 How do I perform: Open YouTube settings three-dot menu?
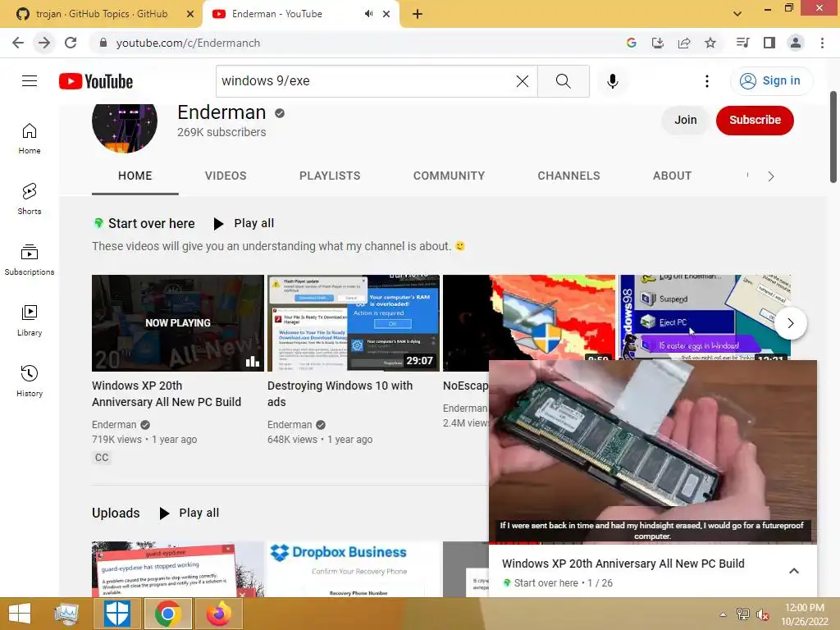point(707,81)
